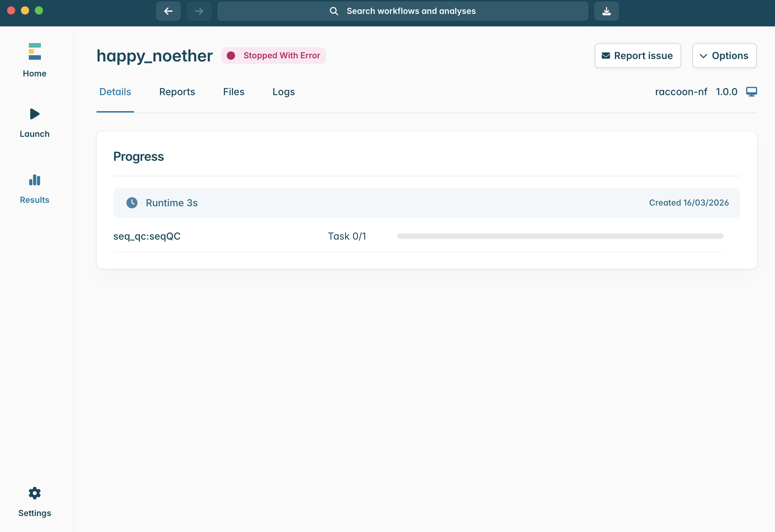Open the Files tab

tap(234, 92)
